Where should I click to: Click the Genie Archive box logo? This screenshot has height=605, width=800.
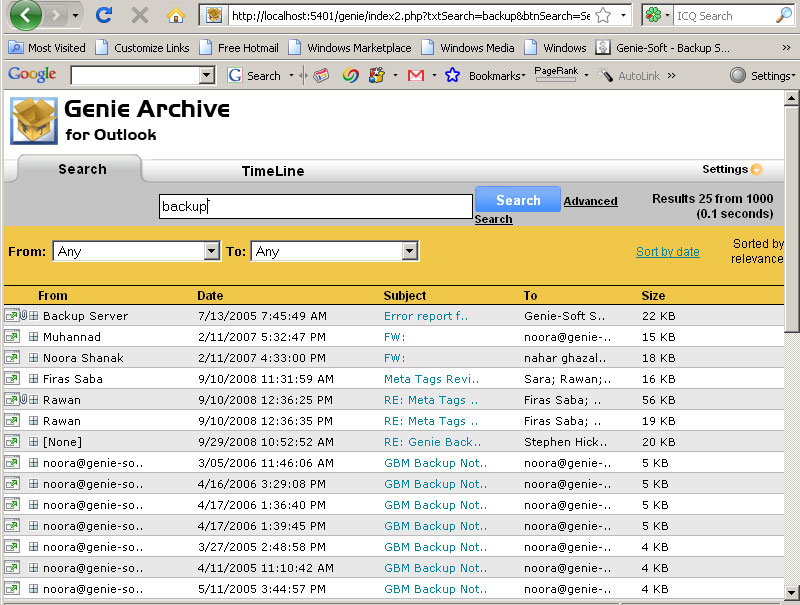34,121
